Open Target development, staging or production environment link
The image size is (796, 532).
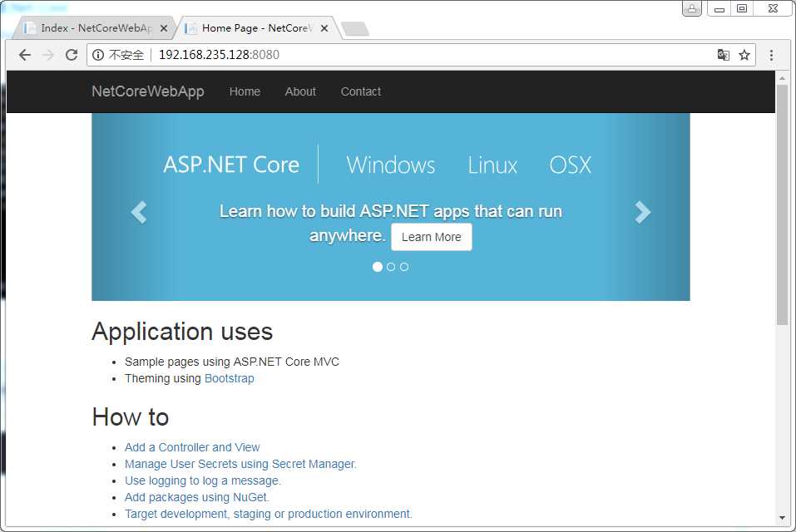coord(268,514)
